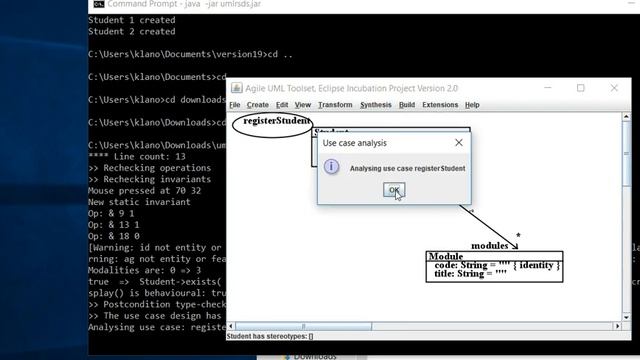Select the registerStudent use case ellipse
This screenshot has height=360, width=640.
273,124
